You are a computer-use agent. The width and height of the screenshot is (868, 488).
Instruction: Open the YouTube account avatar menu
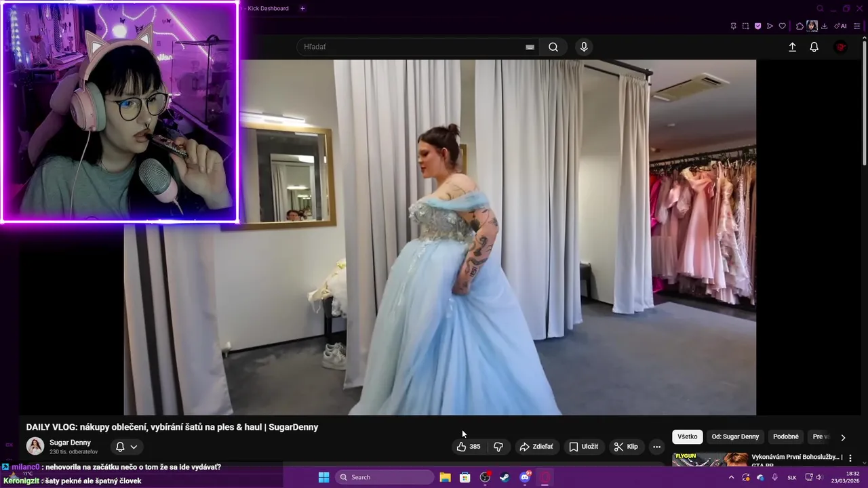(x=840, y=47)
